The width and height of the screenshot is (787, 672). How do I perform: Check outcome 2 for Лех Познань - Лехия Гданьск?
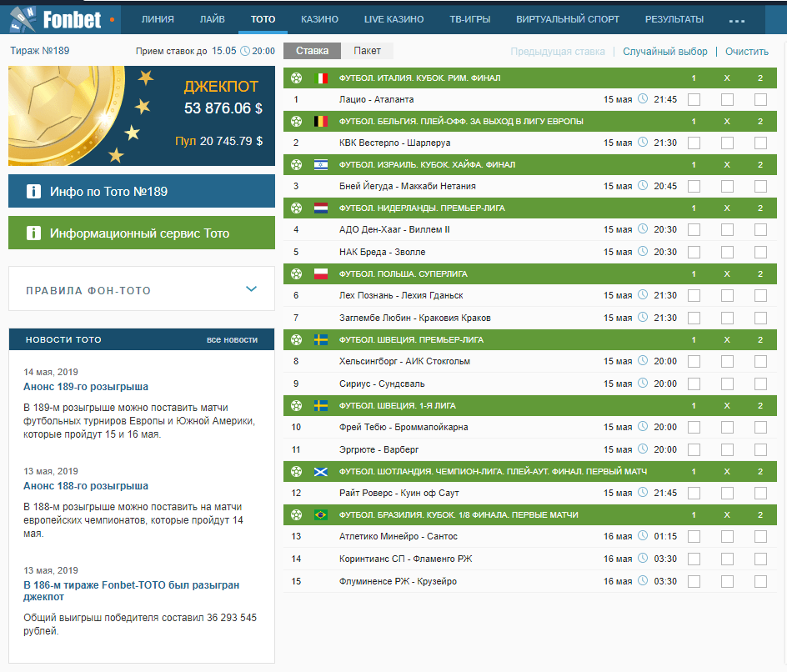[760, 295]
